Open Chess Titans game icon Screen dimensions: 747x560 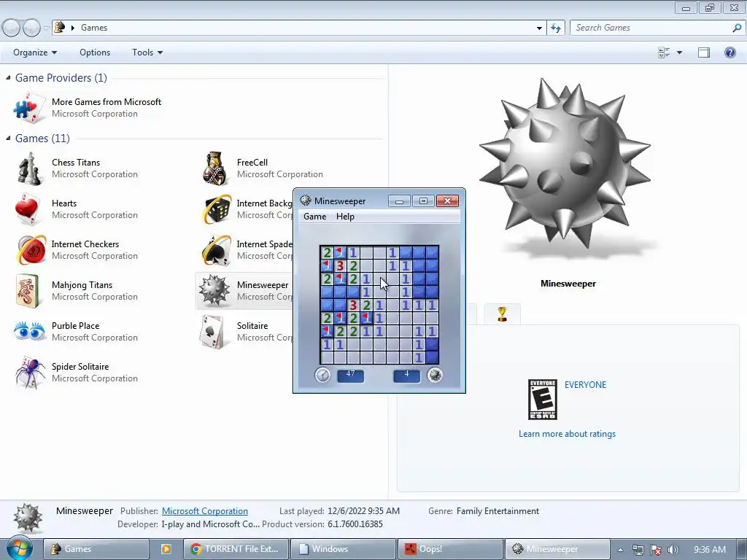click(x=29, y=168)
